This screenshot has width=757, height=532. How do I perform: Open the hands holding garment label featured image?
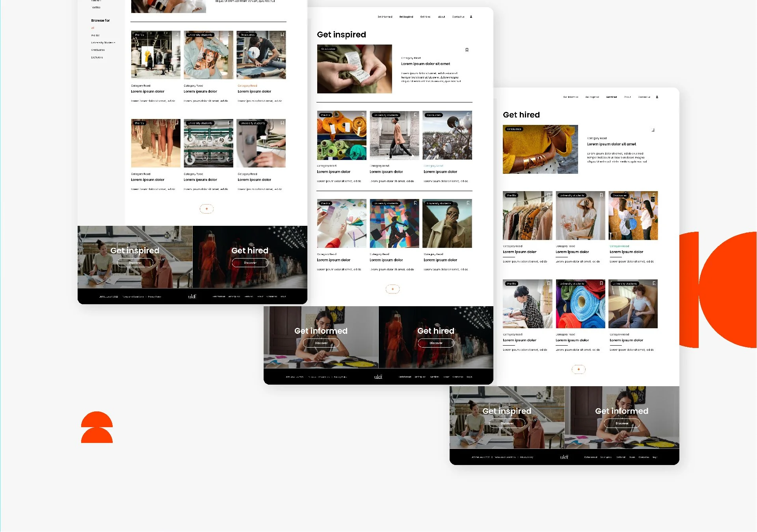tap(355, 69)
